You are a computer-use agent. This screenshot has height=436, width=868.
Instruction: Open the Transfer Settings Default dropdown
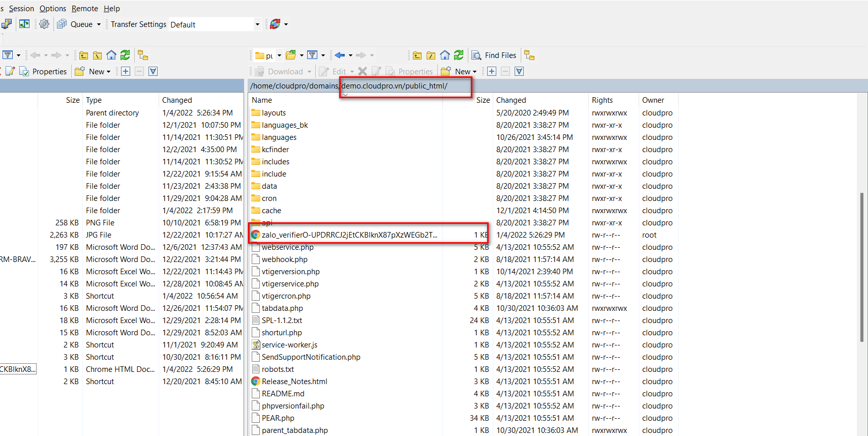coord(257,24)
